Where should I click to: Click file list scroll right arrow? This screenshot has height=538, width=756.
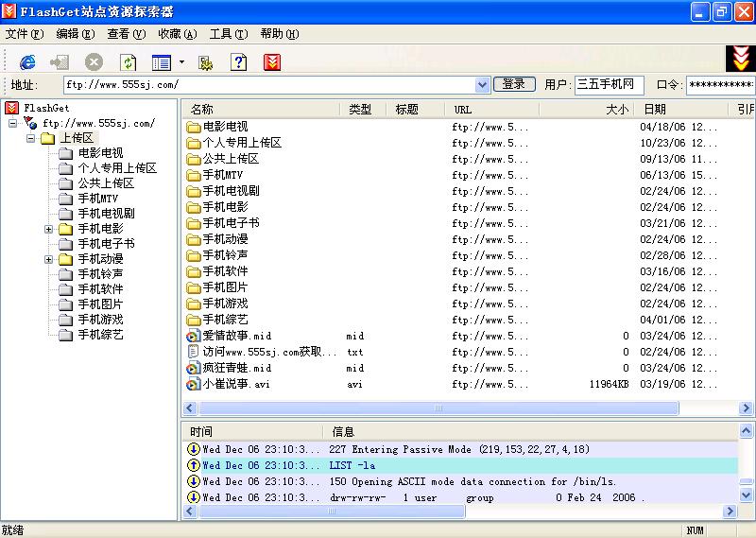[x=746, y=408]
